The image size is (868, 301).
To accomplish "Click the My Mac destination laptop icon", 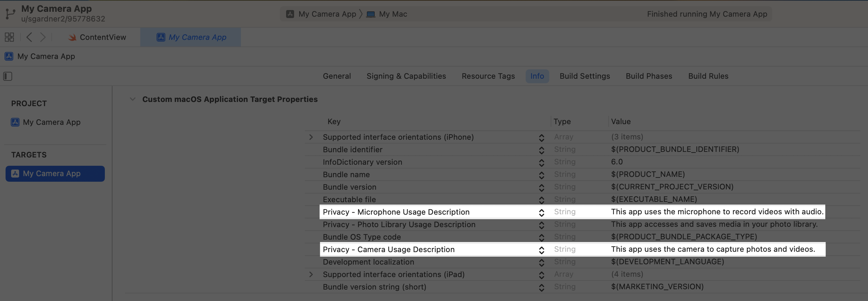I will coord(371,14).
